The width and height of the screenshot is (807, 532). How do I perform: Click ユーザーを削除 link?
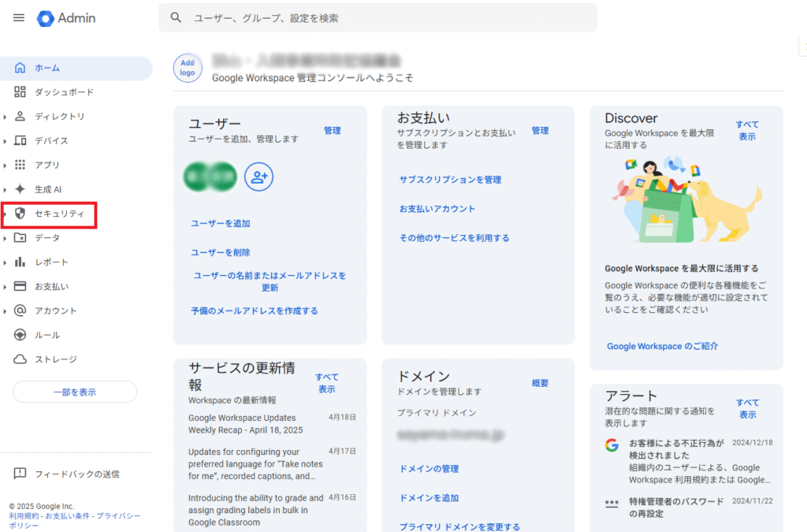(221, 253)
